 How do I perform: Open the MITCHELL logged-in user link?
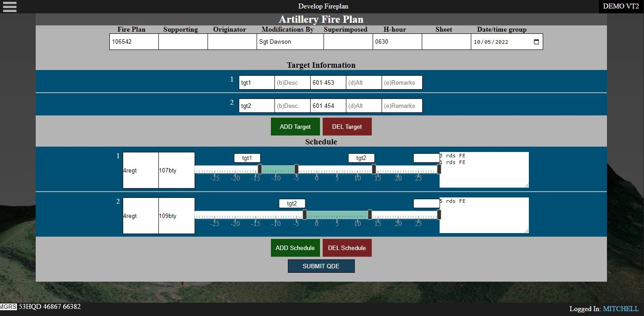point(620,309)
